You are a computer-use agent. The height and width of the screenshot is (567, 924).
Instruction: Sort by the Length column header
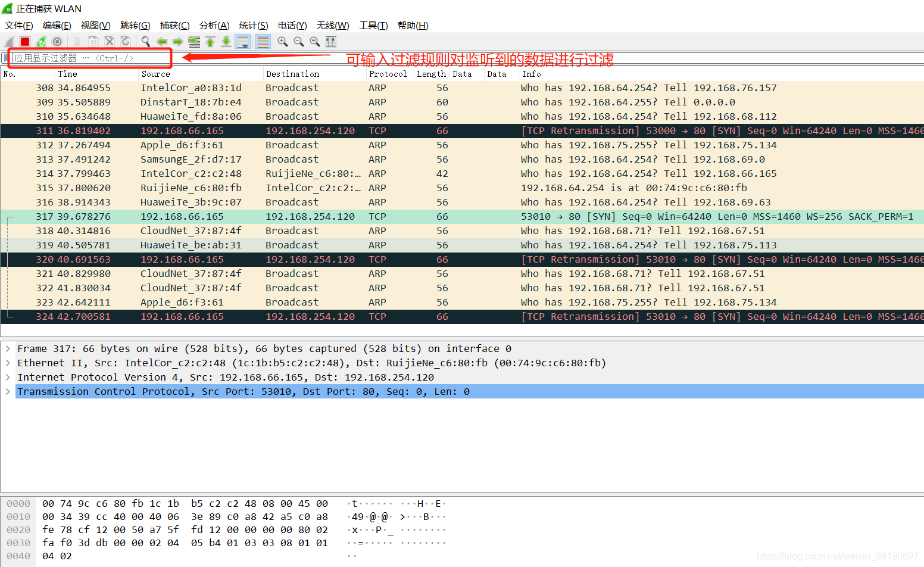431,74
